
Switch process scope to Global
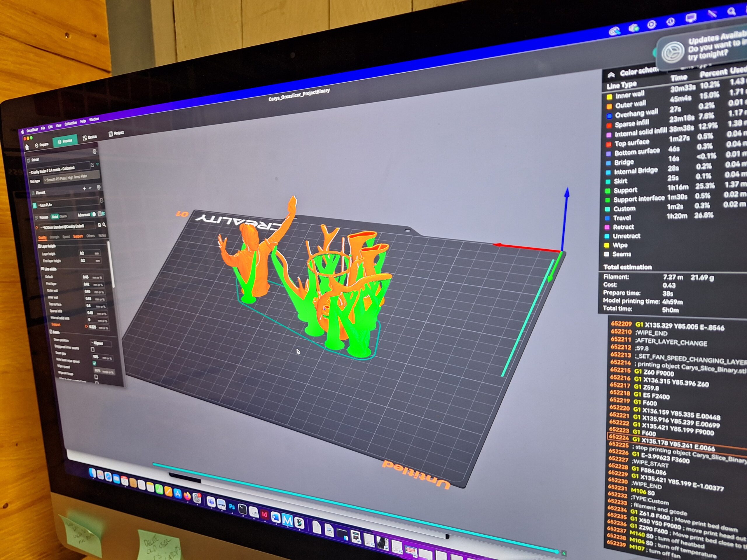pos(55,217)
